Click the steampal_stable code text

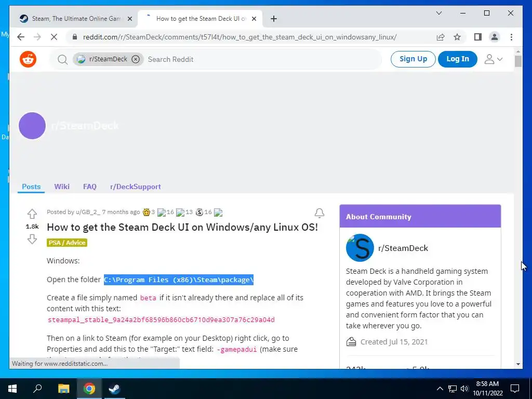click(161, 320)
